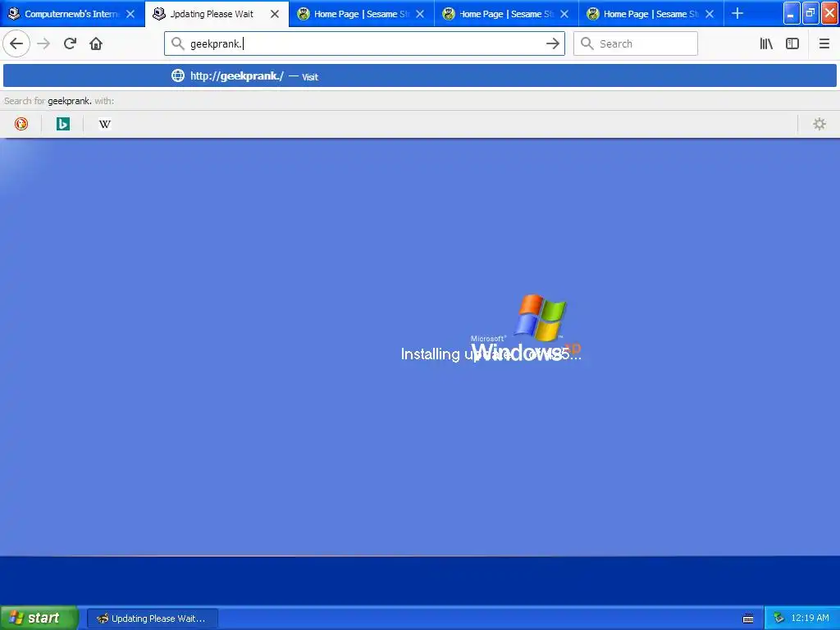Open the home page via house icon
840x630 pixels.
tap(96, 43)
